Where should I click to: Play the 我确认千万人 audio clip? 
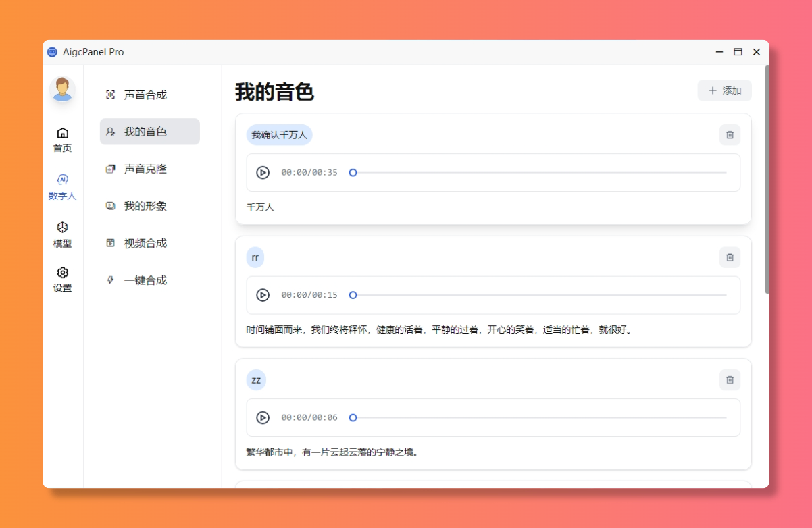coord(262,172)
